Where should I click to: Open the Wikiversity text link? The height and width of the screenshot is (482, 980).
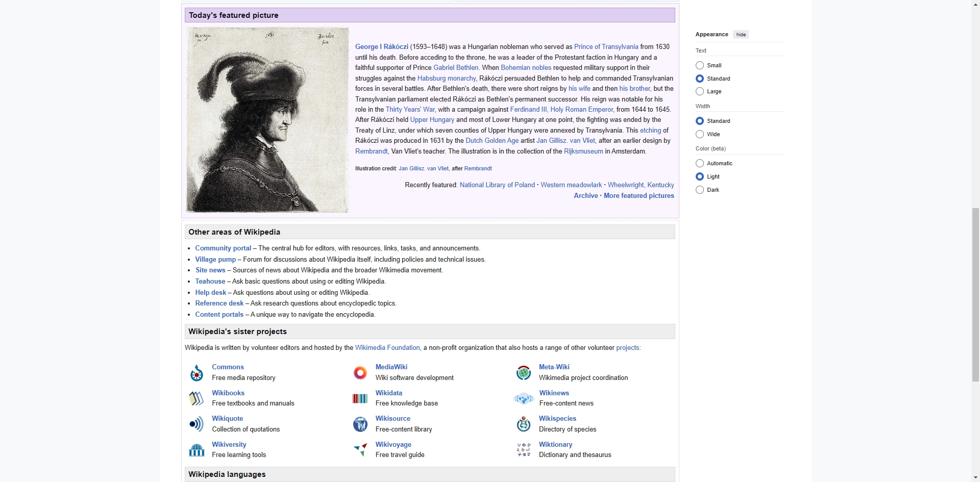(x=229, y=444)
